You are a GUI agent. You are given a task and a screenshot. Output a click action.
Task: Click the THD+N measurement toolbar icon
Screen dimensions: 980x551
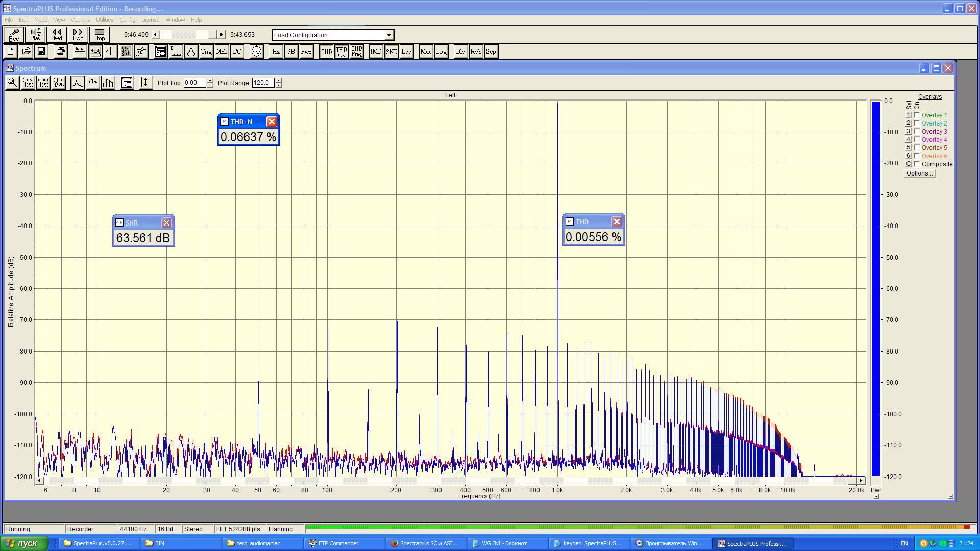point(341,52)
